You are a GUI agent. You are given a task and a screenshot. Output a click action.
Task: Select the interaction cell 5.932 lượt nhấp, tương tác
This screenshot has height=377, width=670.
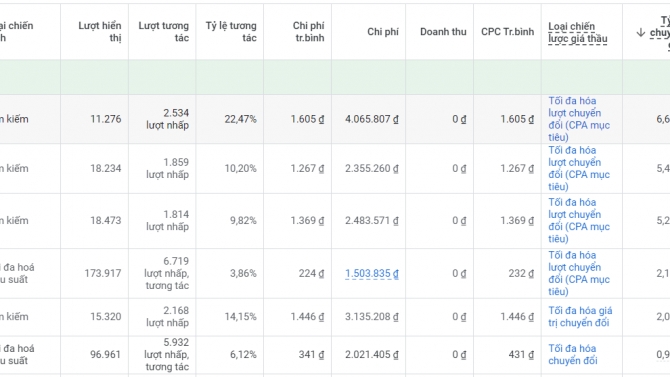coord(167,354)
